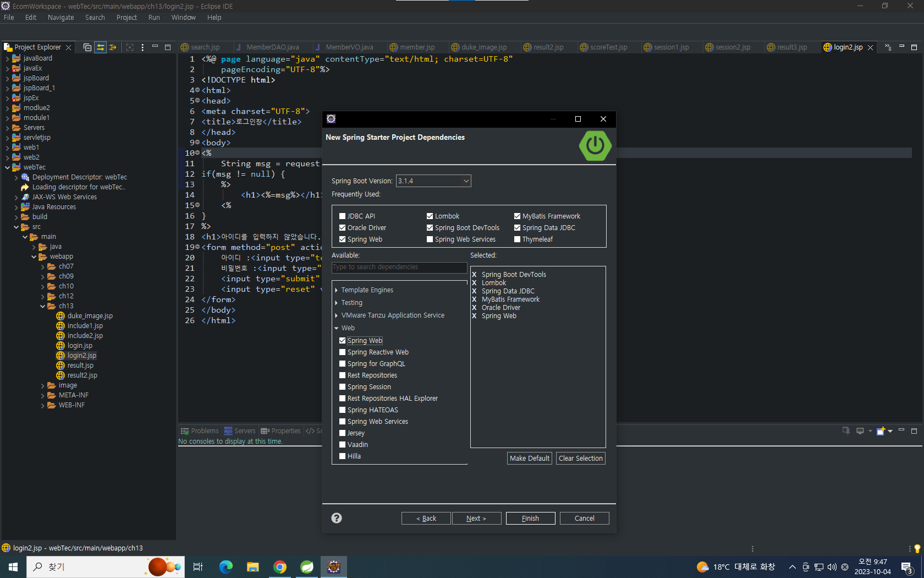Click the volume icon in system tray
The width and height of the screenshot is (924, 578).
tap(832, 567)
